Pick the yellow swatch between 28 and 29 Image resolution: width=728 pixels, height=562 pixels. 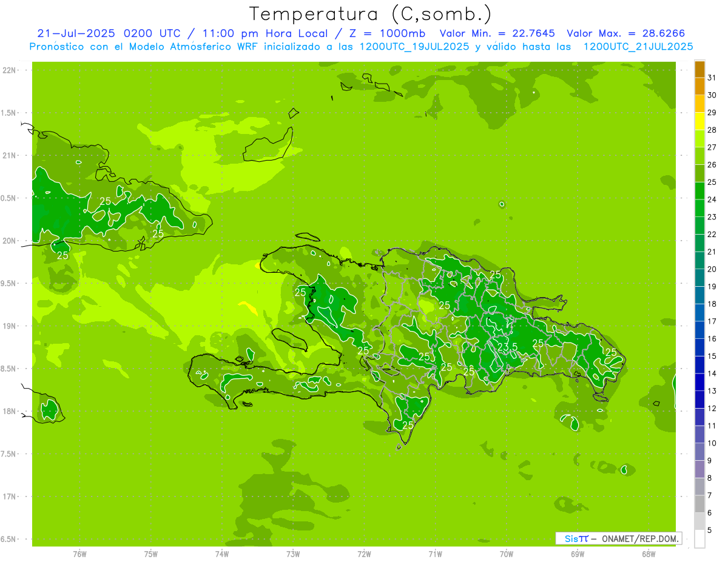click(699, 121)
